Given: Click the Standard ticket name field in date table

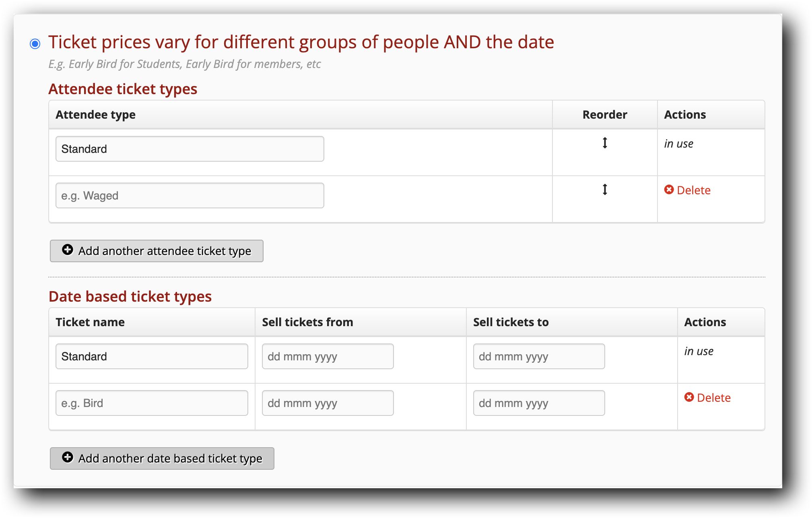Looking at the screenshot, I should (152, 356).
